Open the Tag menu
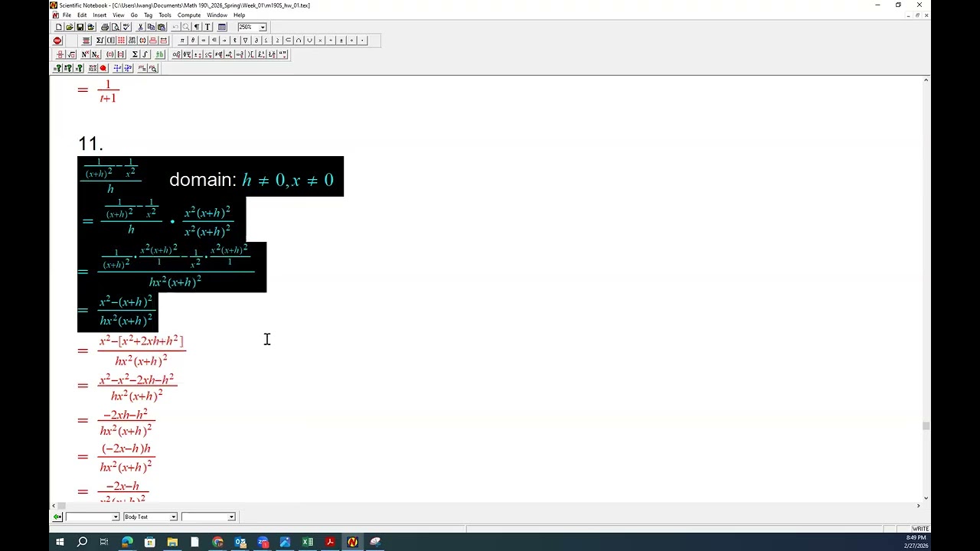The height and width of the screenshot is (551, 980). pos(148,15)
